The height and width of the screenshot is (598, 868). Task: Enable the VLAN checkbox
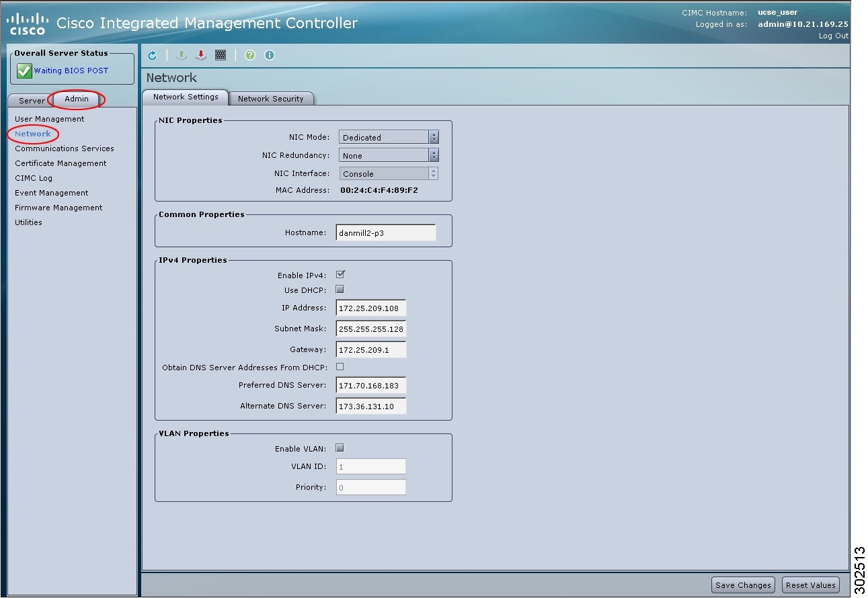[x=340, y=448]
